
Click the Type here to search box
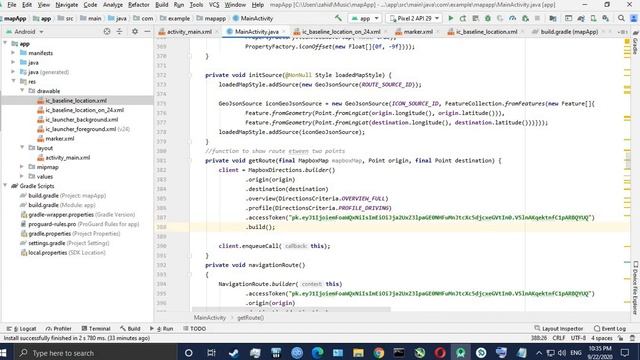[x=96, y=353]
